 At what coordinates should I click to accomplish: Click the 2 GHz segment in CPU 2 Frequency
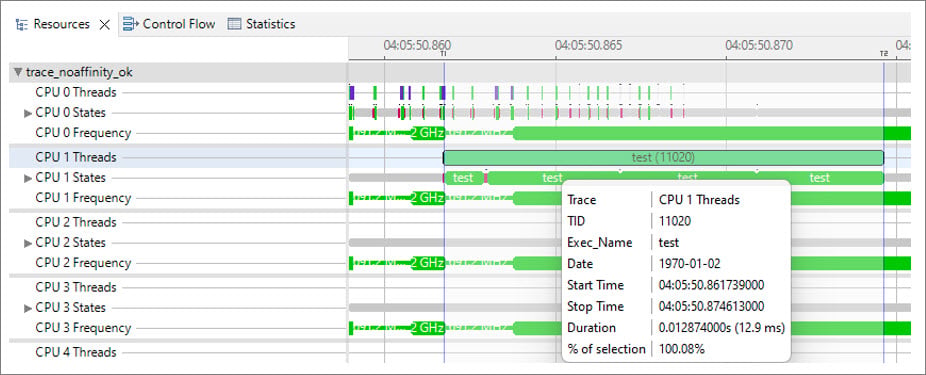point(427,263)
